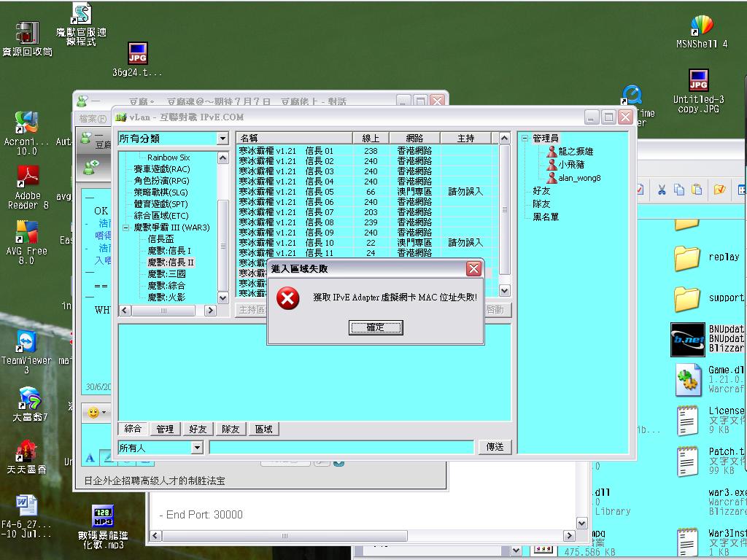Click the Paste toolbar icon
The height and width of the screenshot is (560, 747).
pos(697,190)
